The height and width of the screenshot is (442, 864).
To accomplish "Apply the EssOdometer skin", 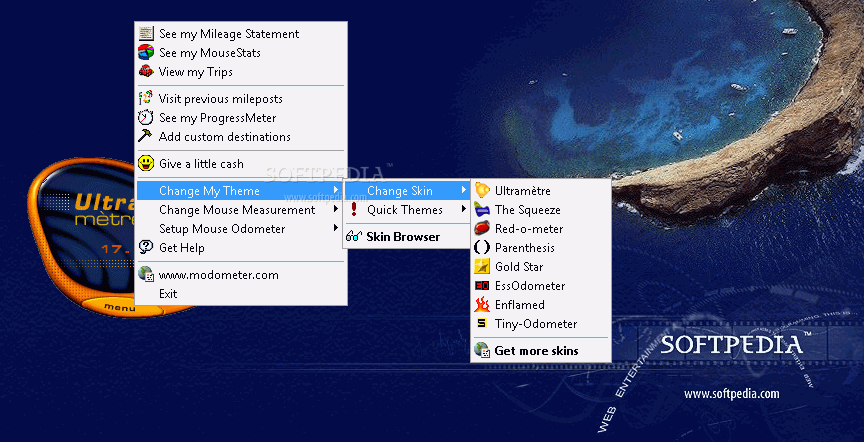I will tap(541, 285).
